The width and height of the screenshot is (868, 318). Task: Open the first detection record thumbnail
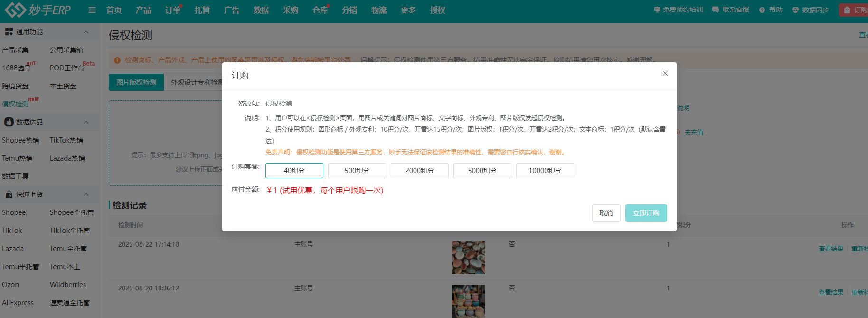pos(468,258)
